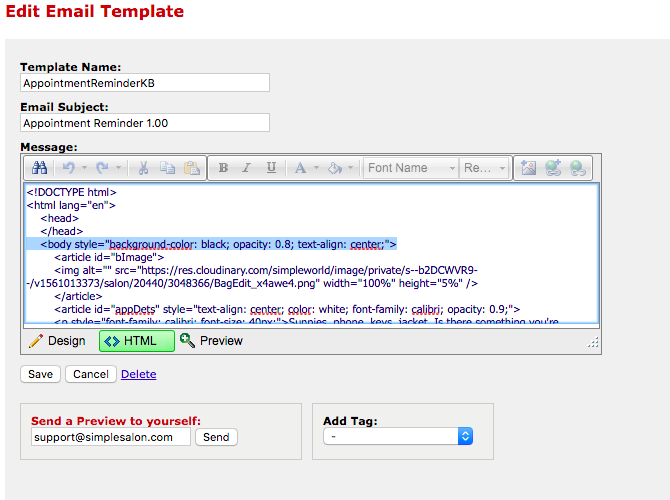Click the preview email address field
This screenshot has width=670, height=500.
tap(111, 437)
